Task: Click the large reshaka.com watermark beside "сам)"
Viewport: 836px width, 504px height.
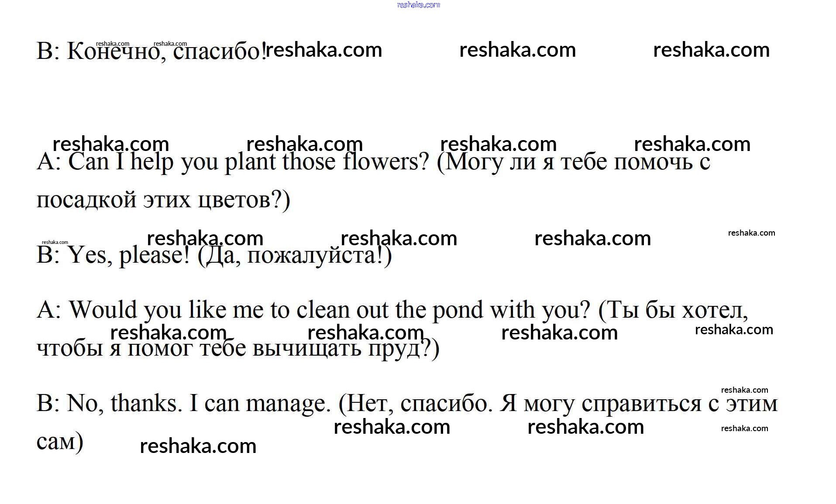Action: point(198,446)
